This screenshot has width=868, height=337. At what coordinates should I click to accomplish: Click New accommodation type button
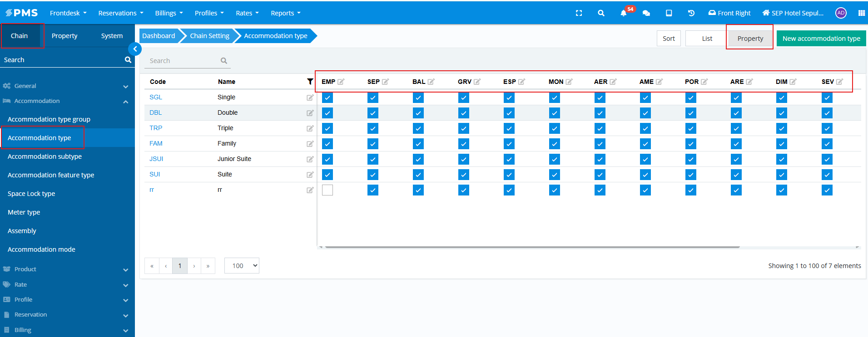coord(821,39)
